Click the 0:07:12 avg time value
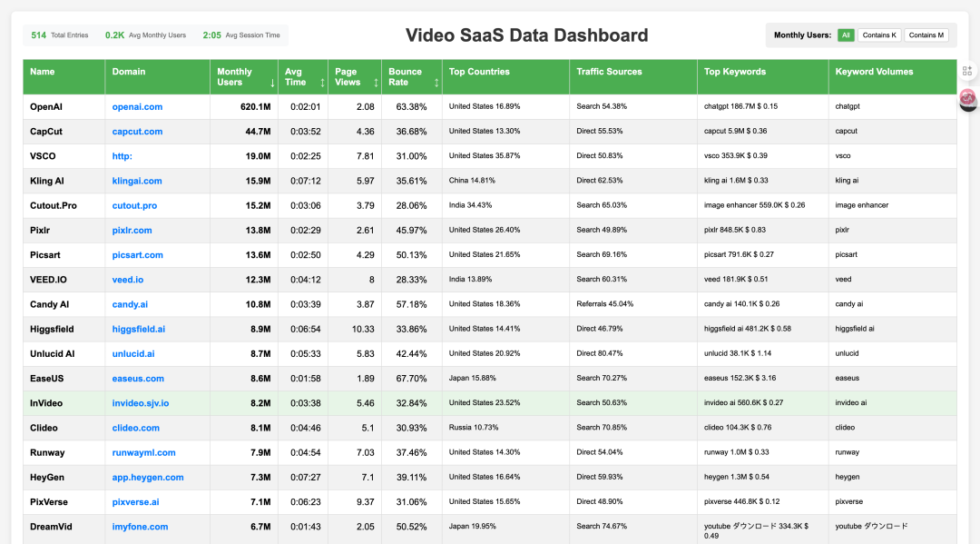 click(x=305, y=181)
